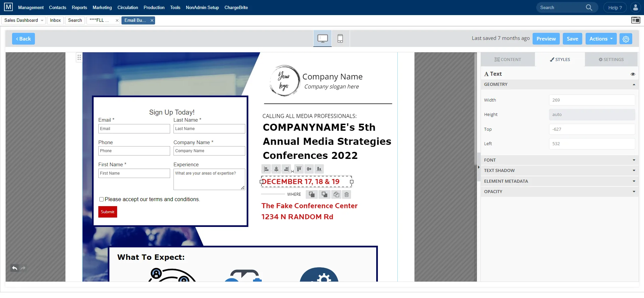
Task: Click the Email form input
Action: pos(134,129)
